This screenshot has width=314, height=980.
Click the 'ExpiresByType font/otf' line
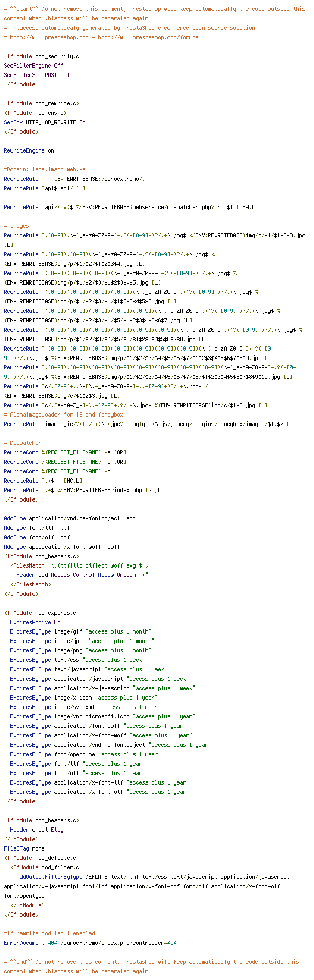77,773
